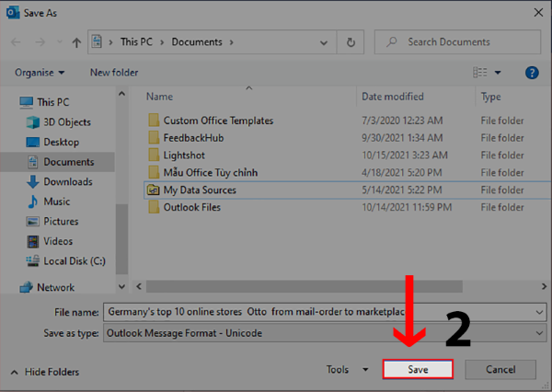Screen dimensions: 552x392
Task: Refresh the Documents folder view
Action: coord(350,42)
